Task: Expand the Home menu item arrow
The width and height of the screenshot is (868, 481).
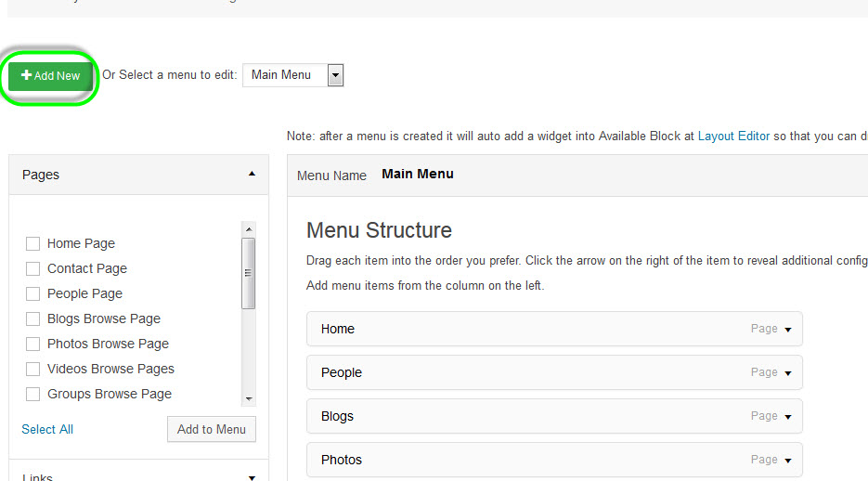Action: click(x=787, y=330)
